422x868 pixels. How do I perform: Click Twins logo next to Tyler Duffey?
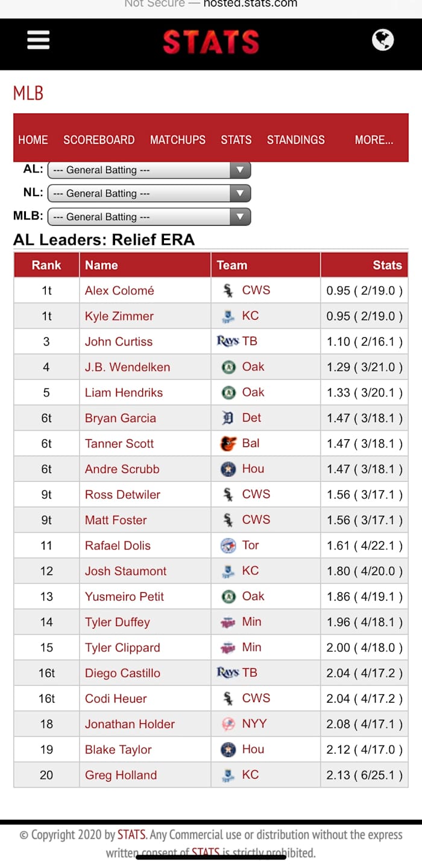(x=228, y=622)
